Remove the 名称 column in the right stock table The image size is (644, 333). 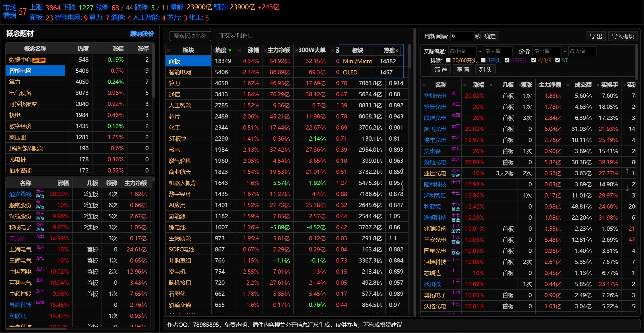[424, 85]
